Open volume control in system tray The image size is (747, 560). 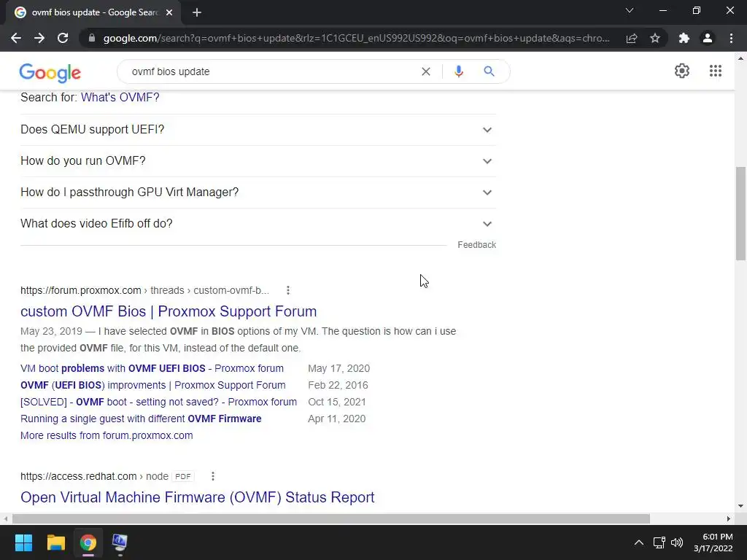pyautogui.click(x=677, y=542)
